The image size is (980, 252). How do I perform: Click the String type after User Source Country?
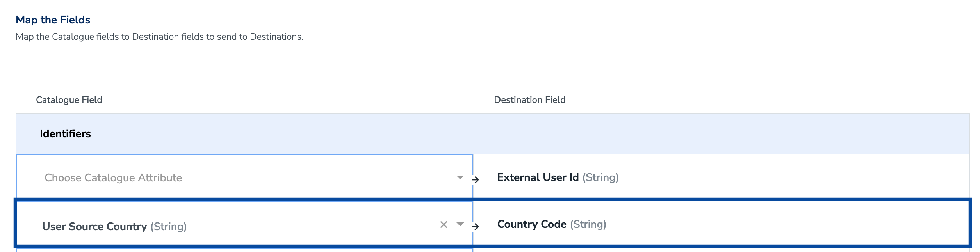click(x=169, y=227)
